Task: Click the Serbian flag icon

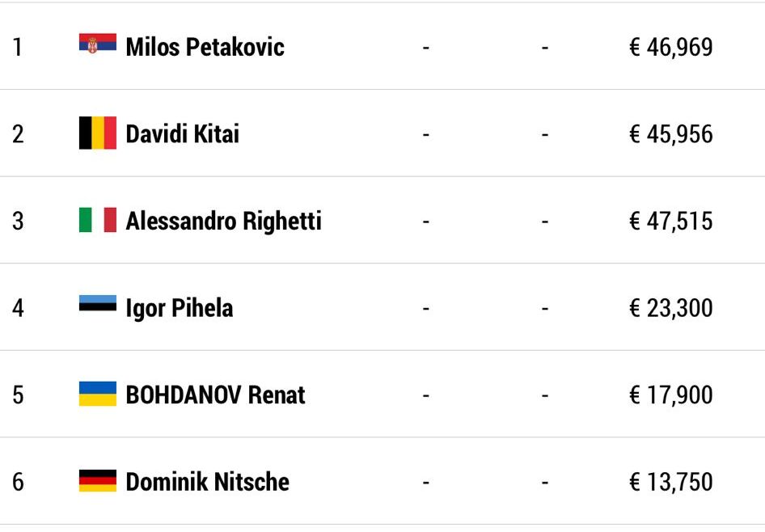Action: point(98,43)
